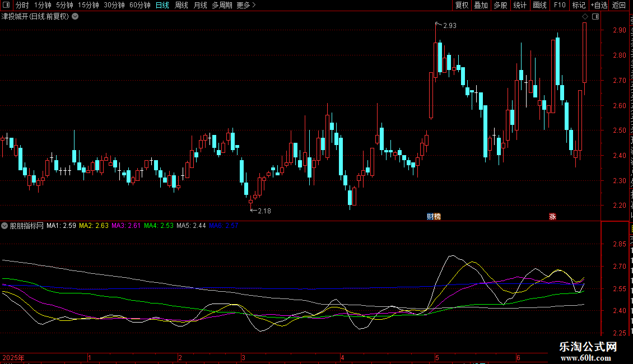
Task: Click the 标记 mark button
Action: (x=579, y=5)
